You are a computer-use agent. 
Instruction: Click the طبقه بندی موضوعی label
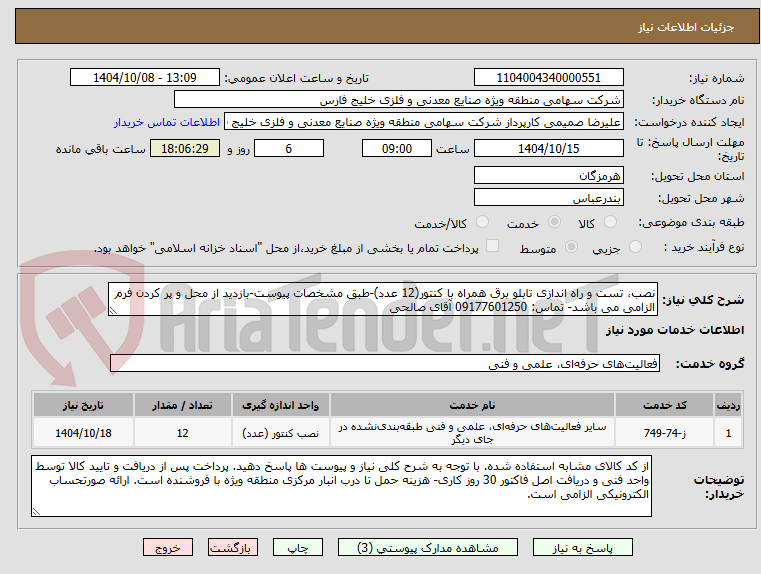691,223
